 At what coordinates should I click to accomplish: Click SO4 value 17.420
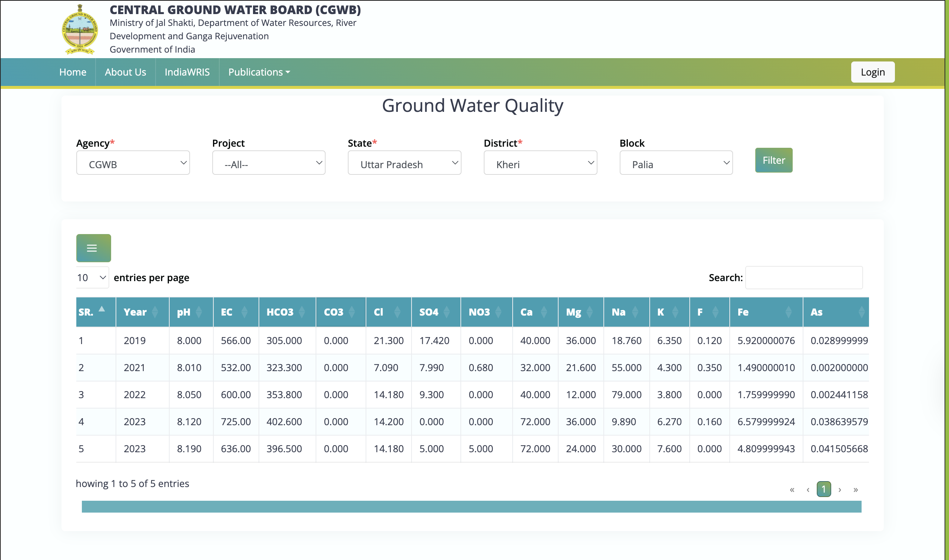click(x=434, y=340)
